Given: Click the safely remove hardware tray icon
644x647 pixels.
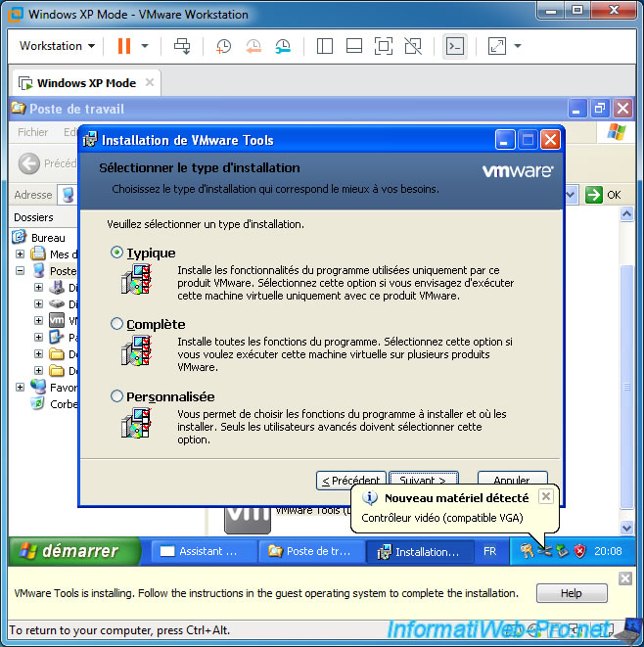Looking at the screenshot, I should pyautogui.click(x=562, y=551).
